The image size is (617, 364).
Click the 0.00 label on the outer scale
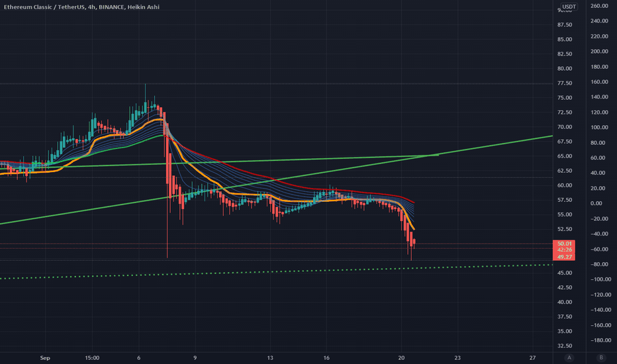click(x=596, y=203)
